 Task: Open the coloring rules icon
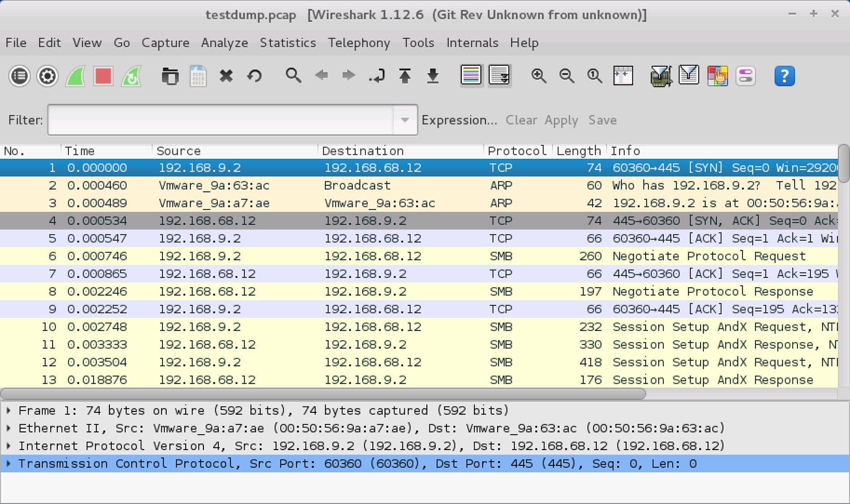coord(717,76)
